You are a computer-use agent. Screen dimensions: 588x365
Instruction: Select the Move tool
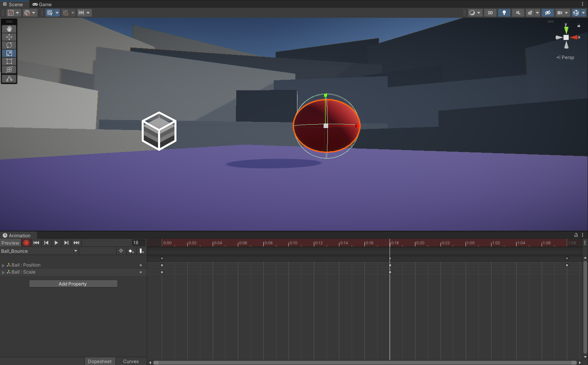(9, 37)
